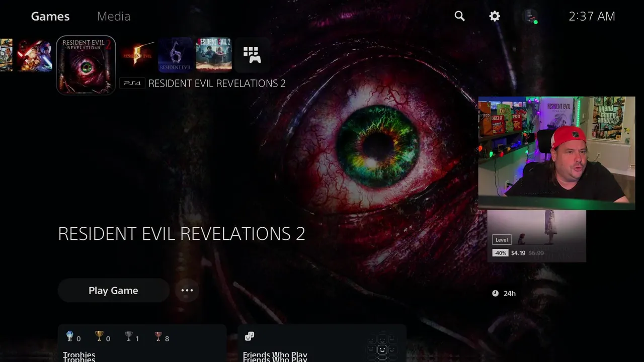Open the settings gear icon

tap(495, 16)
